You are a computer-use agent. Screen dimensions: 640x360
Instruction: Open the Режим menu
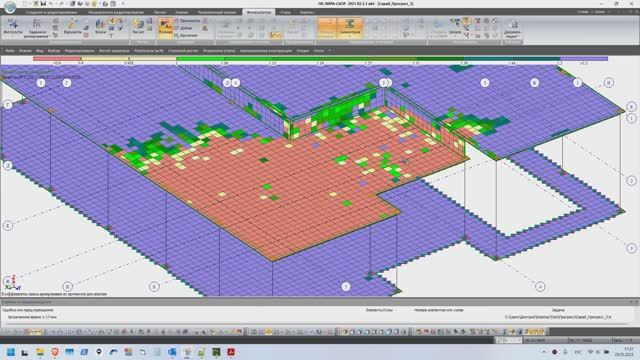pyautogui.click(x=25, y=51)
